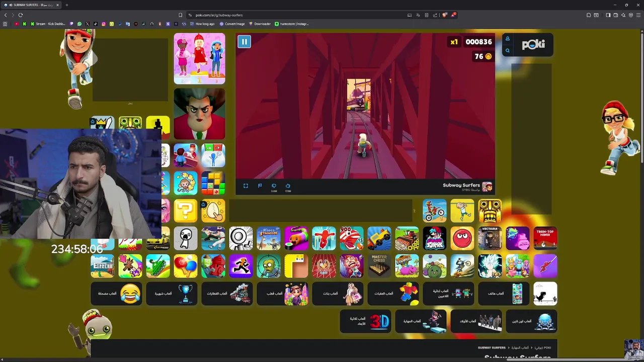644x362 pixels.
Task: Open the extensions puzzle icon
Action: tap(589, 15)
